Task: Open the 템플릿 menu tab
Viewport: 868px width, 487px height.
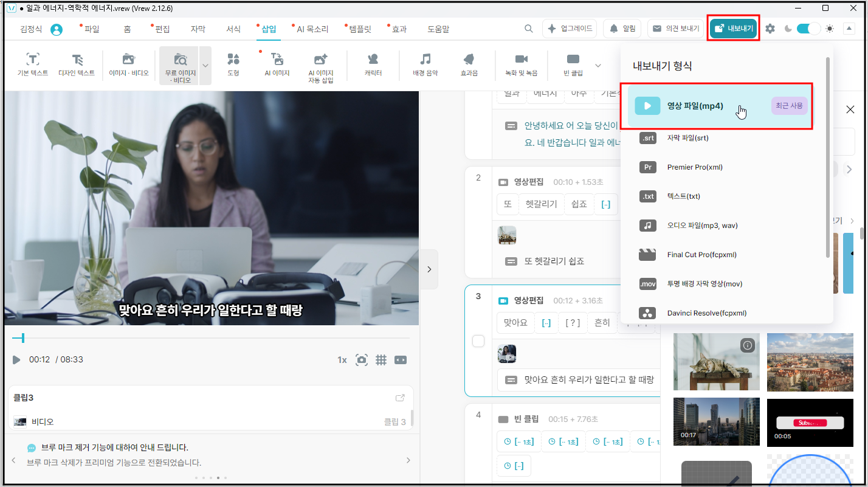Action: (360, 29)
